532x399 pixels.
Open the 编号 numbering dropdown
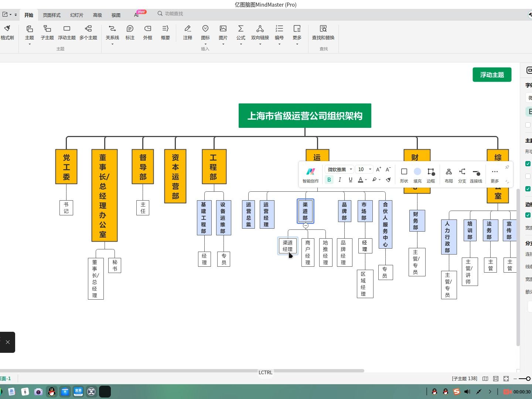(x=279, y=44)
